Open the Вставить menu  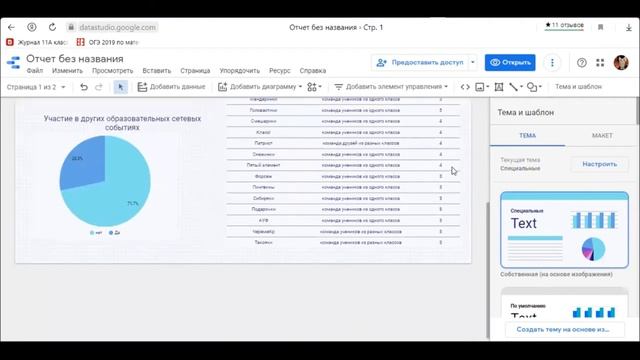(x=157, y=71)
